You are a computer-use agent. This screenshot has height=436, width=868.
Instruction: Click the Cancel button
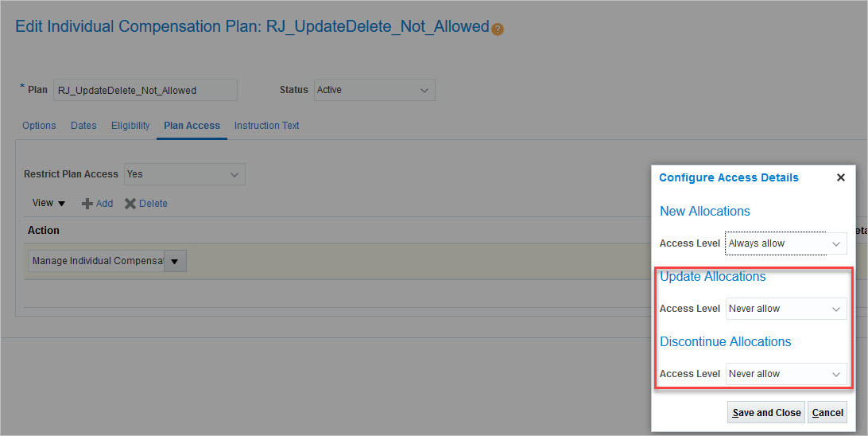[827, 413]
